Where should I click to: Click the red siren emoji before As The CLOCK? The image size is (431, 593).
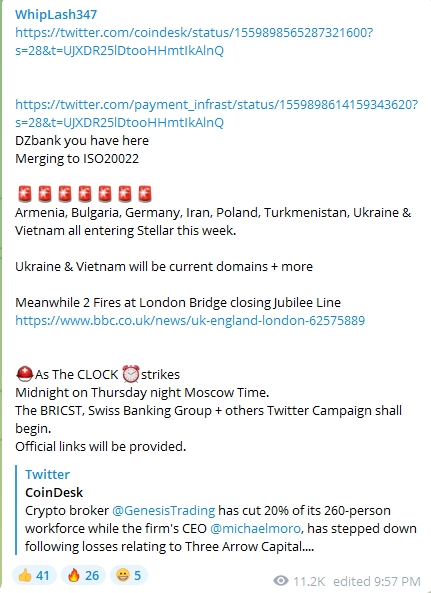click(25, 374)
